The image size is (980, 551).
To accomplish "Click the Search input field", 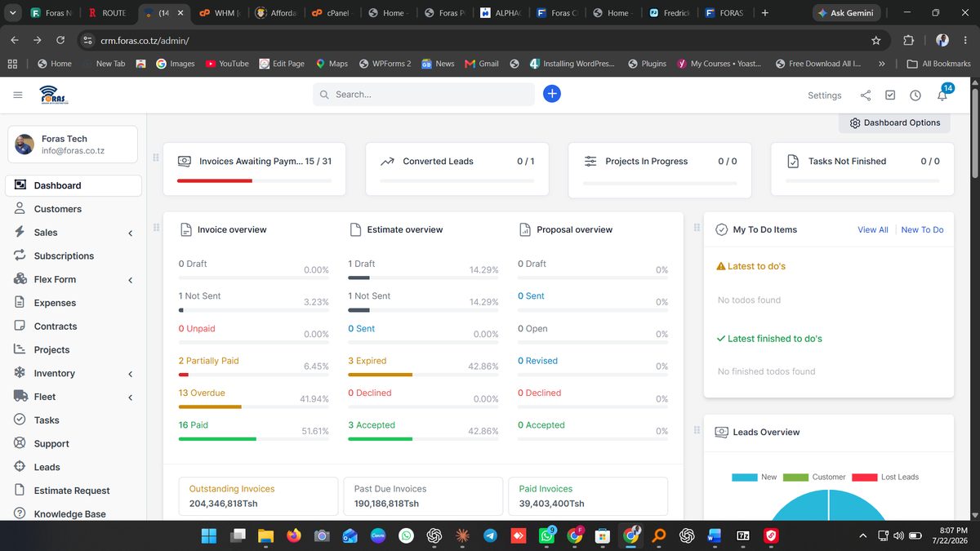I will (x=424, y=95).
